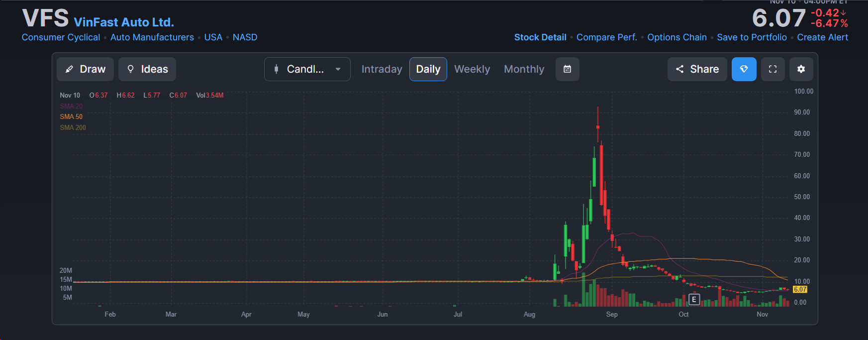Image resolution: width=868 pixels, height=340 pixels.
Task: Click the NASD exchange link
Action: [245, 37]
